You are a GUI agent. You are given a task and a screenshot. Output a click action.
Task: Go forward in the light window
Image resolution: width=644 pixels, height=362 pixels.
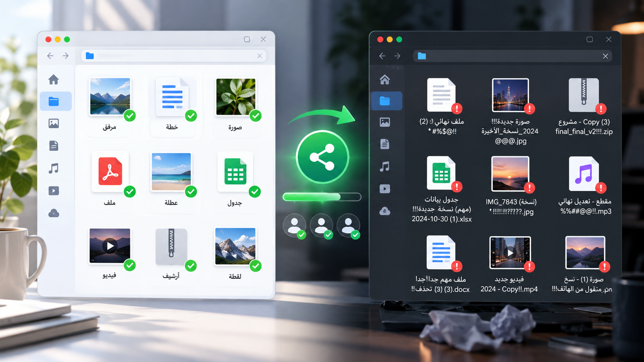tap(66, 56)
